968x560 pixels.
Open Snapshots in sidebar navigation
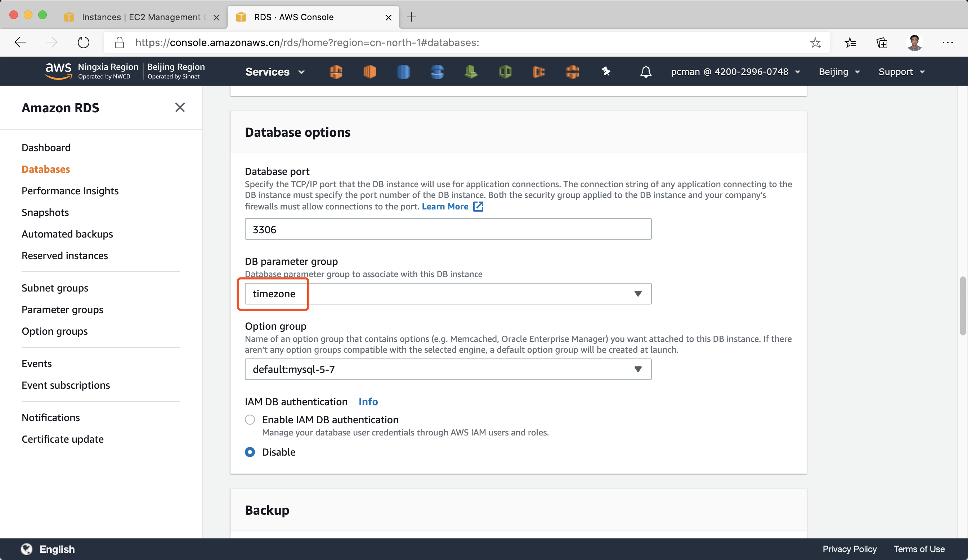(45, 212)
